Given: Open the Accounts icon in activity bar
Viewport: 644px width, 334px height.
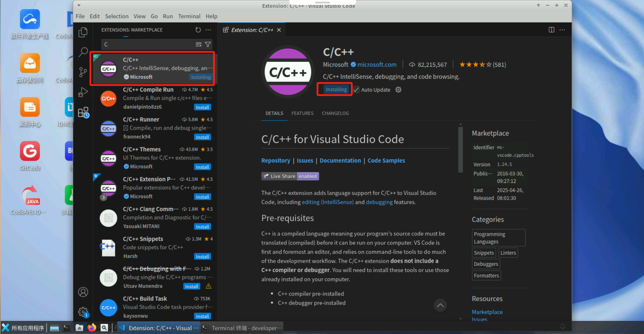Looking at the screenshot, I should click(x=83, y=292).
